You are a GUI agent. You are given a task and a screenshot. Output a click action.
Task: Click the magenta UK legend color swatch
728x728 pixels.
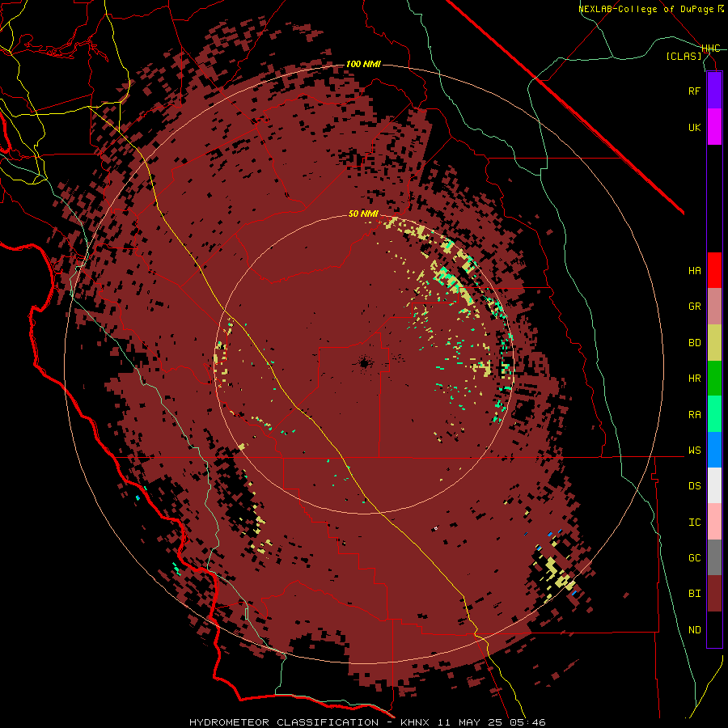coord(714,127)
